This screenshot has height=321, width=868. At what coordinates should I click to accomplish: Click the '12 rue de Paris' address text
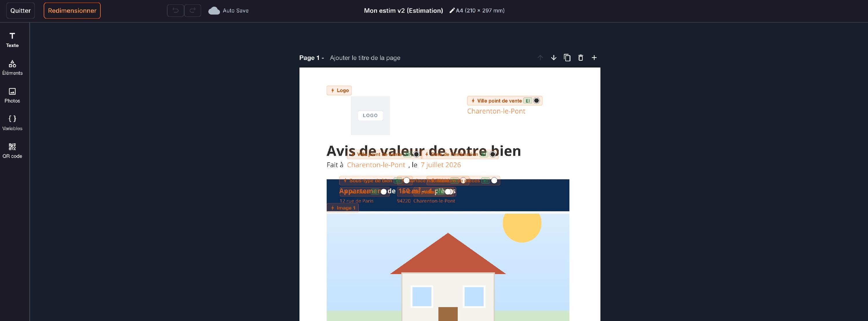[356, 201]
